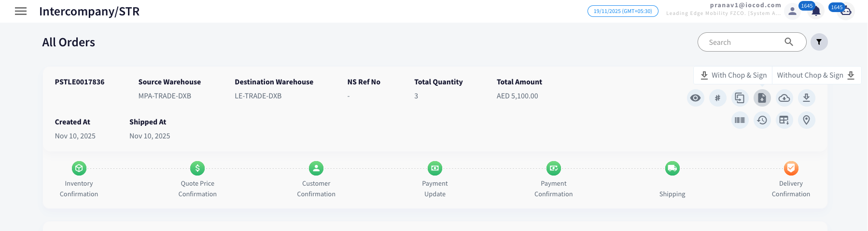Screen dimensions: 868x231
Task: Click the cloud download icon
Action: click(784, 98)
